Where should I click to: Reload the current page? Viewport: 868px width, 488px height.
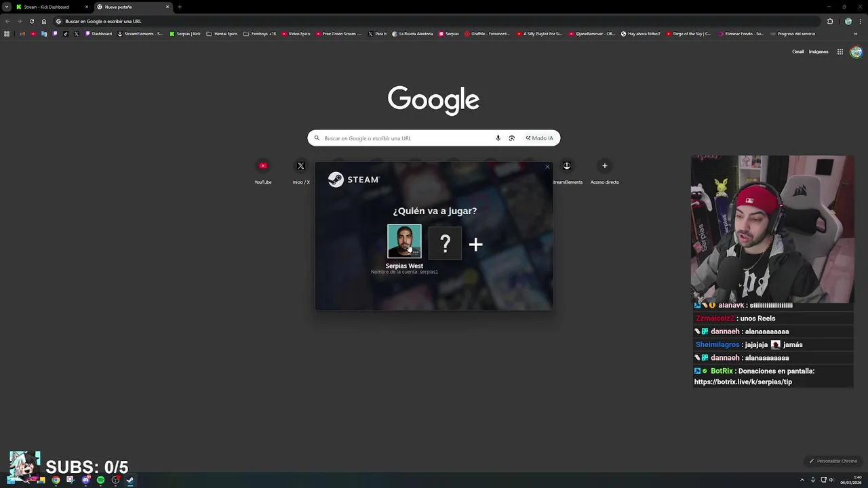(31, 21)
